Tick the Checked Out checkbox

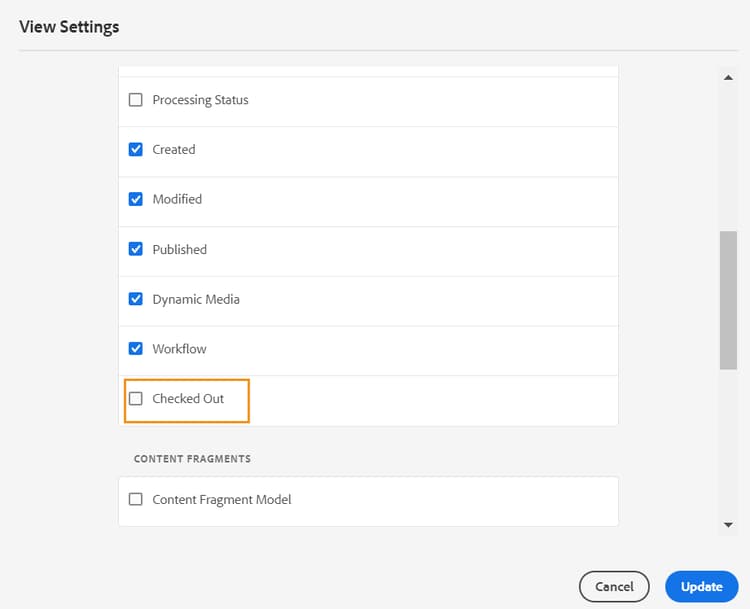pos(136,399)
